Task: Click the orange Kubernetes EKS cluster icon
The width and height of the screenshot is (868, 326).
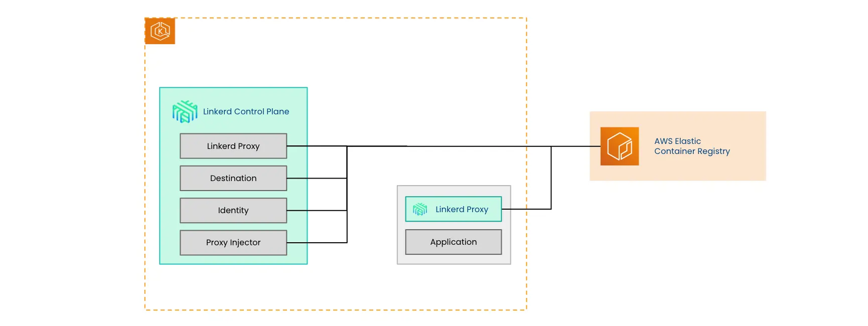Action: (160, 31)
